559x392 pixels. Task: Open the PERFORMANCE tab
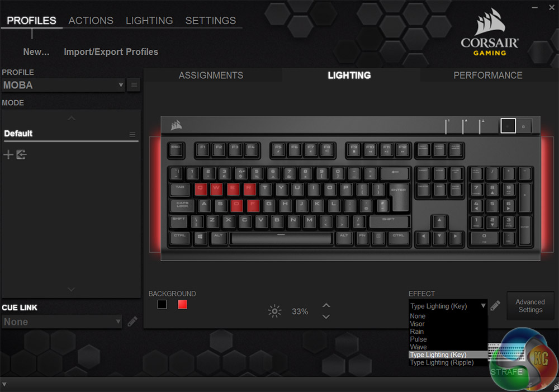(487, 75)
